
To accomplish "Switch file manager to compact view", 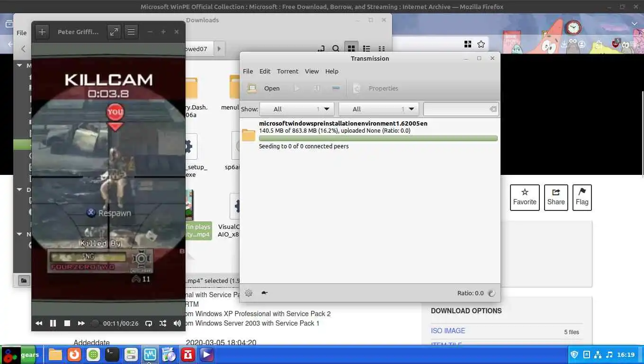I will 381,48.
